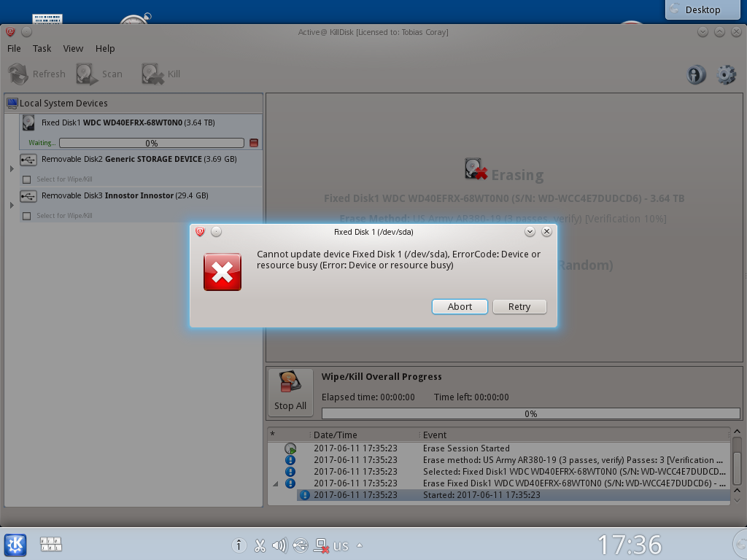This screenshot has width=747, height=560.
Task: Click the dialog's KillDisk app icon
Action: click(200, 231)
